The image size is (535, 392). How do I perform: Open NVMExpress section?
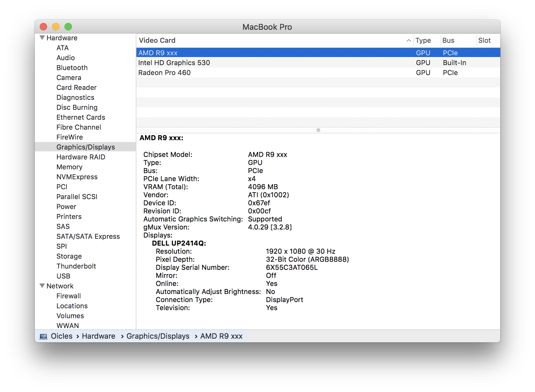click(x=77, y=177)
